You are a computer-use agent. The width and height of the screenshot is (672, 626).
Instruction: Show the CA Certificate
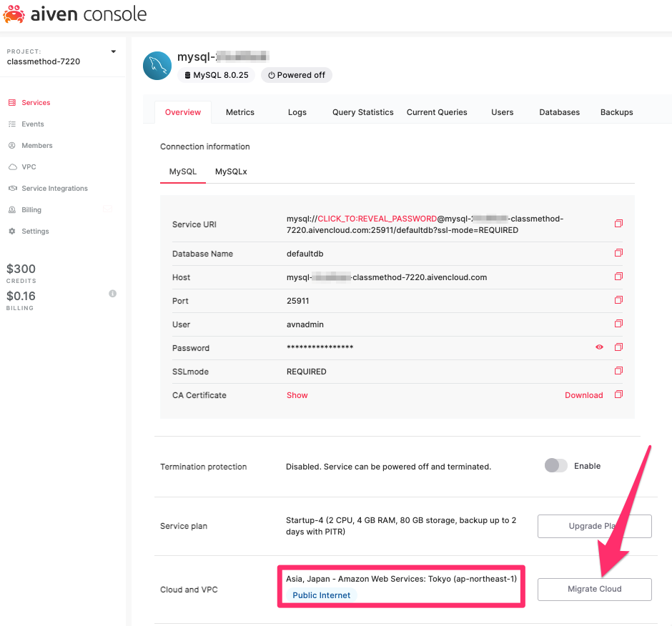(297, 394)
